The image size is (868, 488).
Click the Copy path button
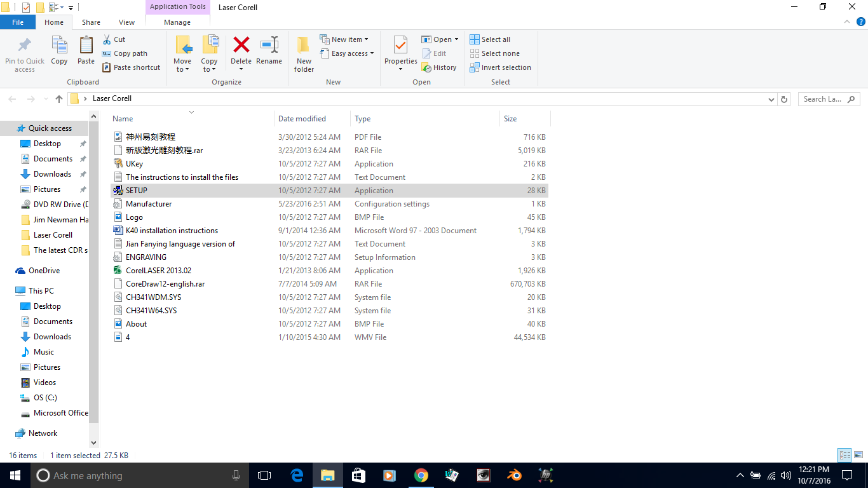click(x=125, y=53)
